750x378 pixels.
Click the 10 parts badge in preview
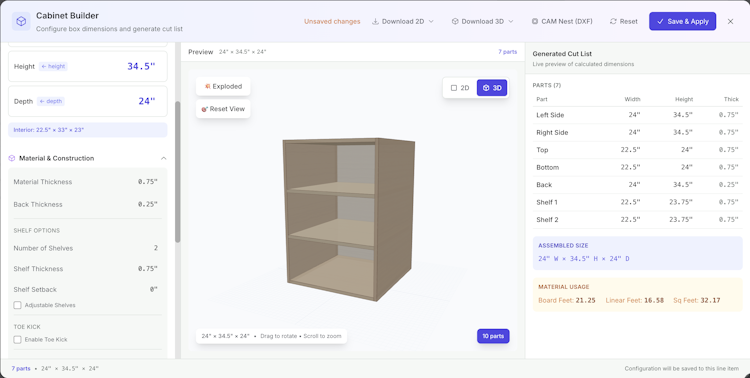[x=493, y=336]
